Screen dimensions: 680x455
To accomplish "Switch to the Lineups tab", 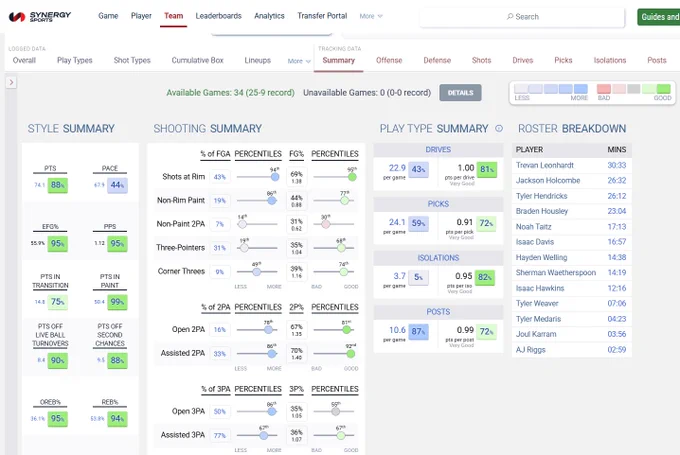I will pyautogui.click(x=258, y=60).
